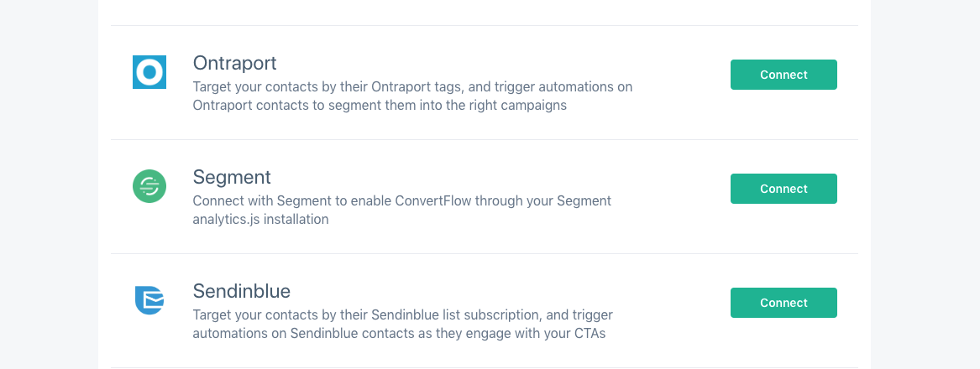Click the 'Sendinblue list subscription' text line
980x369 pixels.
(402, 314)
